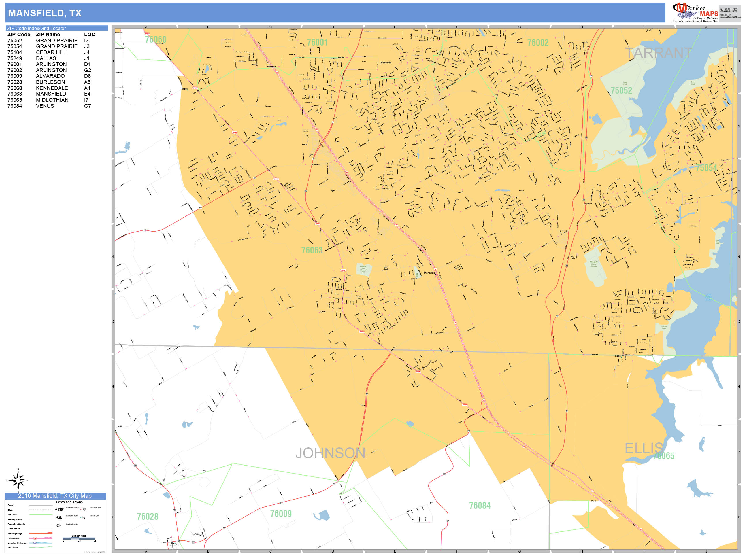Viewport: 747px width, 560px height.
Task: Click the State Highways line symbol in legend
Action: point(41,534)
